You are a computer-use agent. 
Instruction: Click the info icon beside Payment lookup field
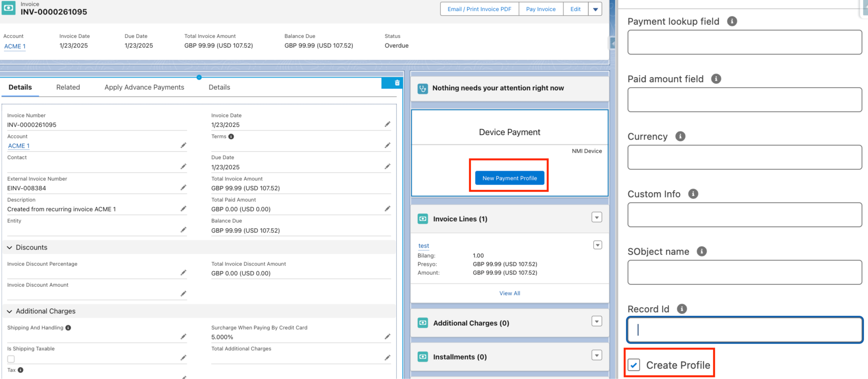[x=732, y=21]
